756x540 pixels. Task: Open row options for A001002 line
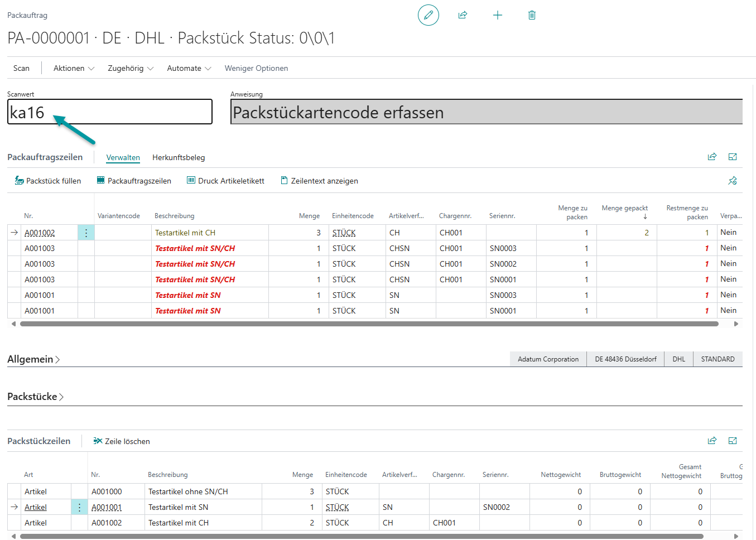click(86, 233)
